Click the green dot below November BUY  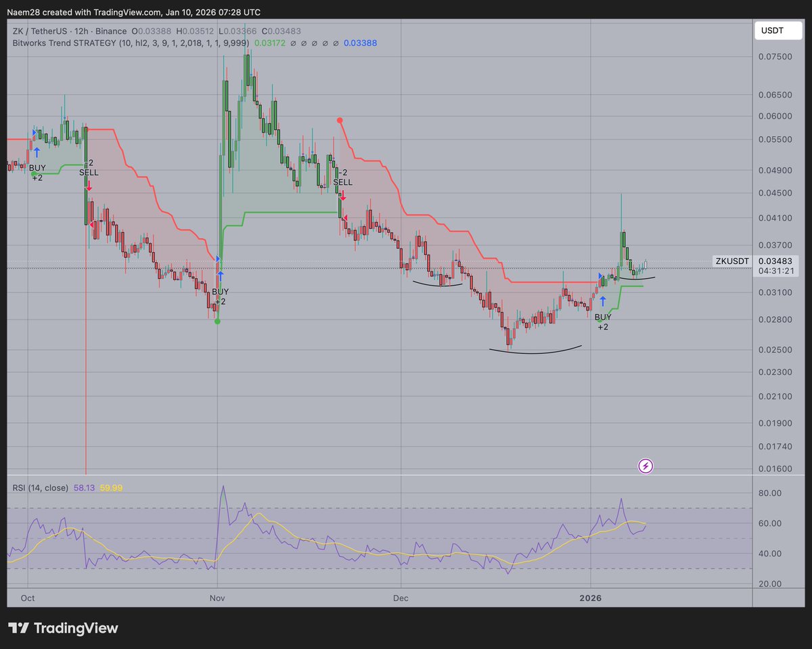[x=217, y=321]
